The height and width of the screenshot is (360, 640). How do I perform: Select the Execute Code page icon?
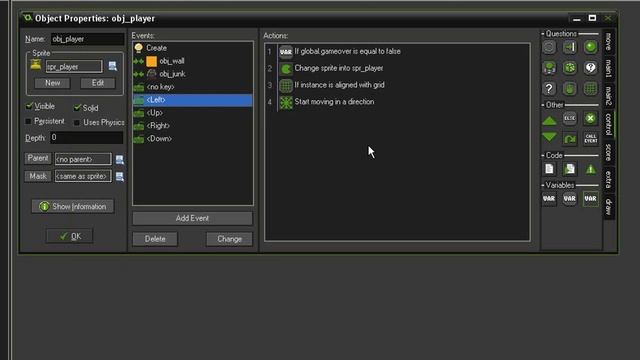[549, 169]
